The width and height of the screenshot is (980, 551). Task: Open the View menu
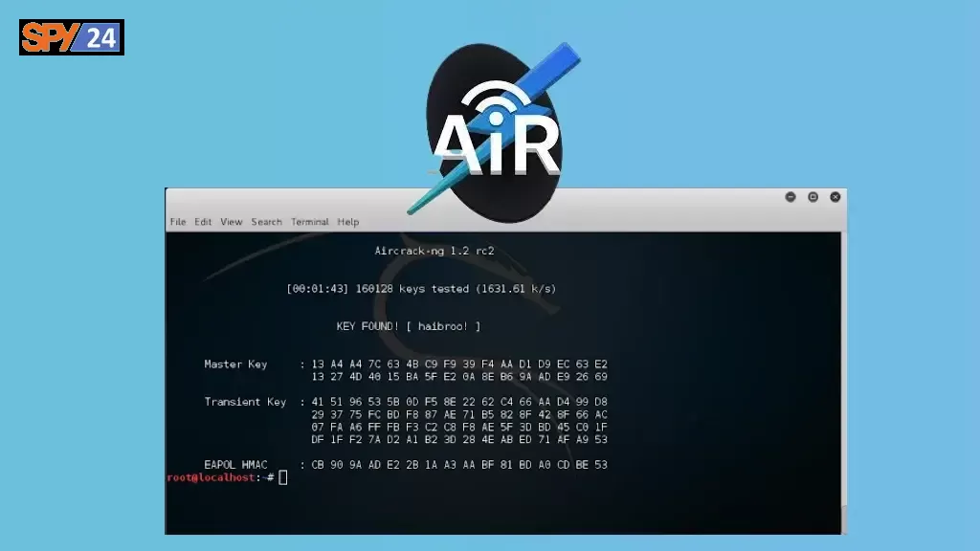tap(232, 222)
